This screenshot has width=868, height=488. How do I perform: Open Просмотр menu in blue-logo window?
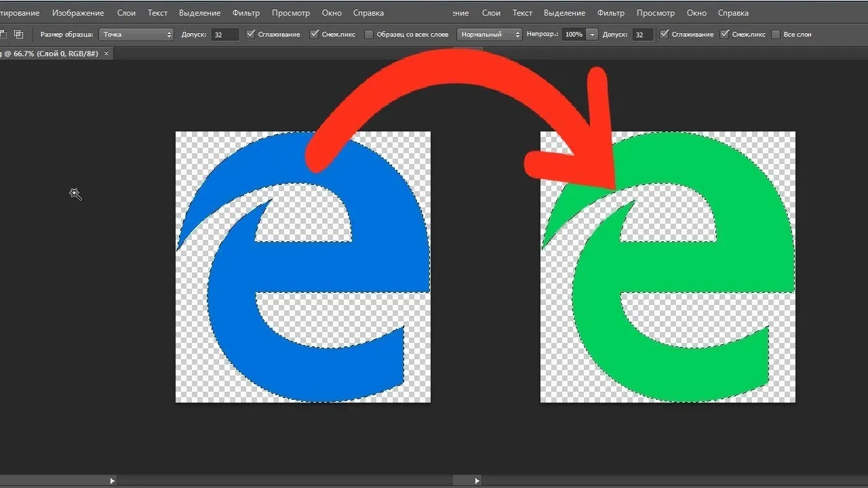coord(290,13)
